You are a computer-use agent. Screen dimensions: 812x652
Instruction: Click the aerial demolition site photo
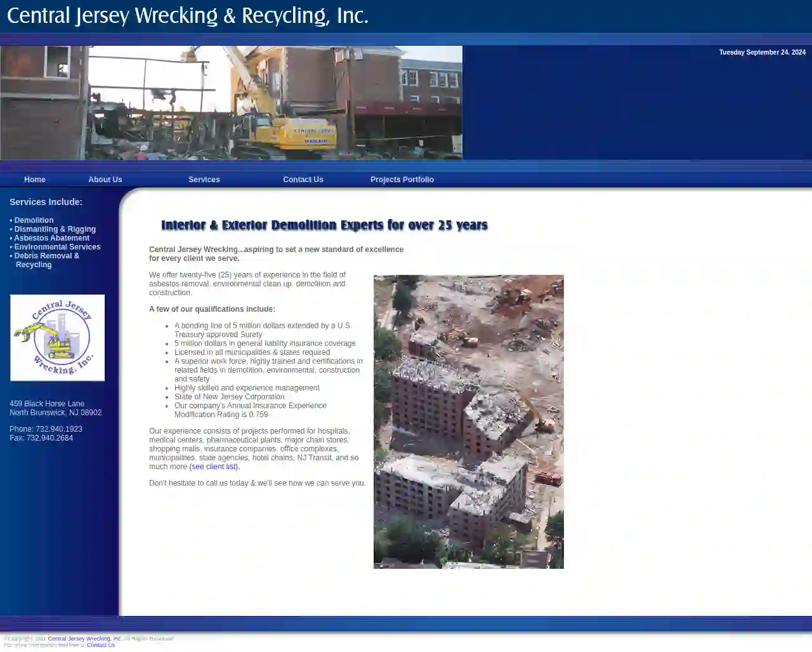(x=469, y=422)
